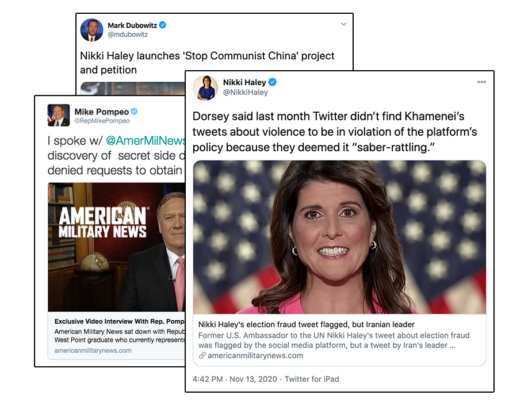Open the @RepMikePompeo handle

[102, 121]
